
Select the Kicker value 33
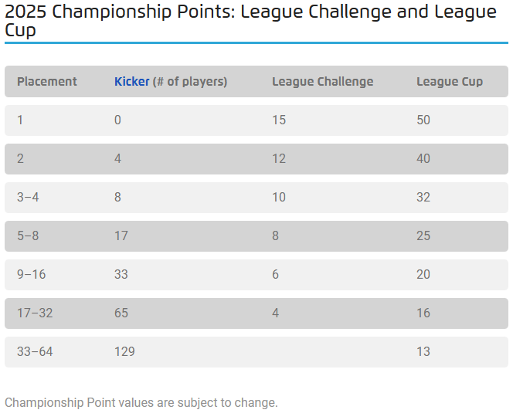coord(121,275)
